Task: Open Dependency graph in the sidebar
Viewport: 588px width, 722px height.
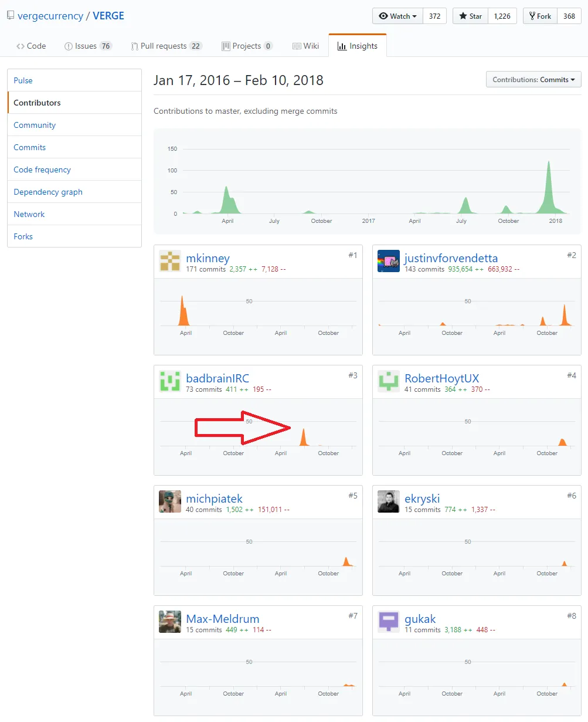Action: (x=74, y=192)
